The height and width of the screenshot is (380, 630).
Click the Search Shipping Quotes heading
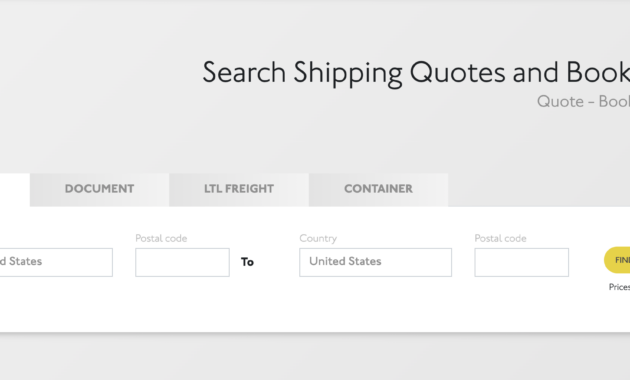(416, 73)
